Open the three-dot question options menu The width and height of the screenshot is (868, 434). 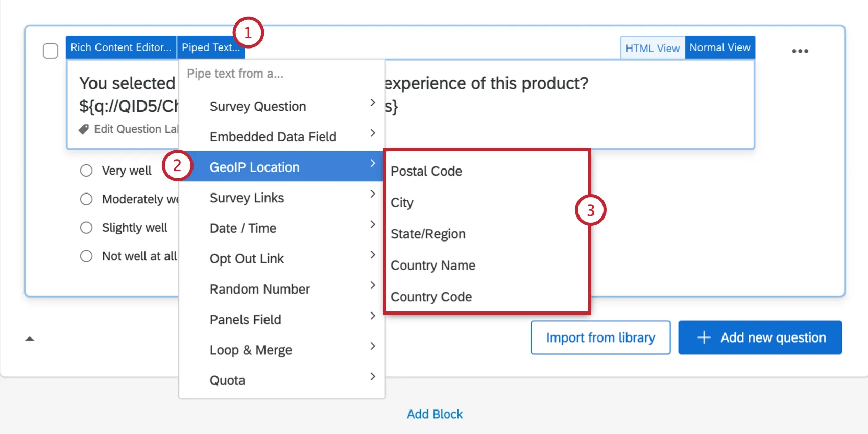pyautogui.click(x=800, y=51)
